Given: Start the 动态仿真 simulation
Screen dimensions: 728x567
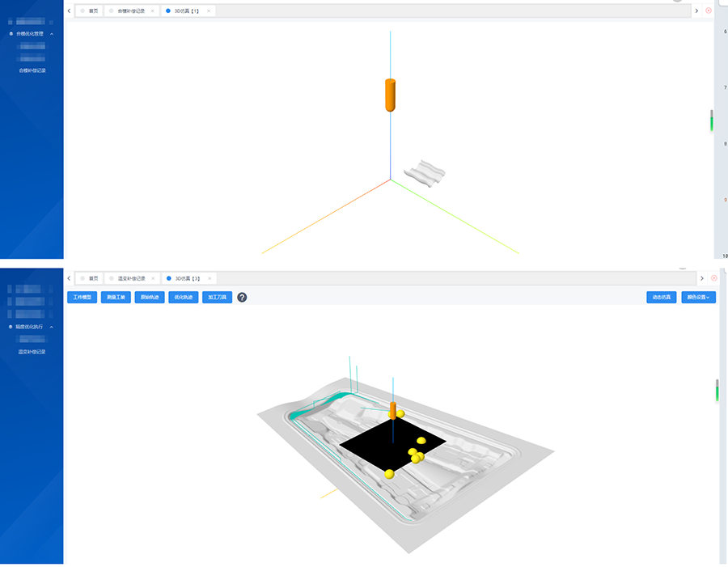Looking at the screenshot, I should [x=662, y=298].
